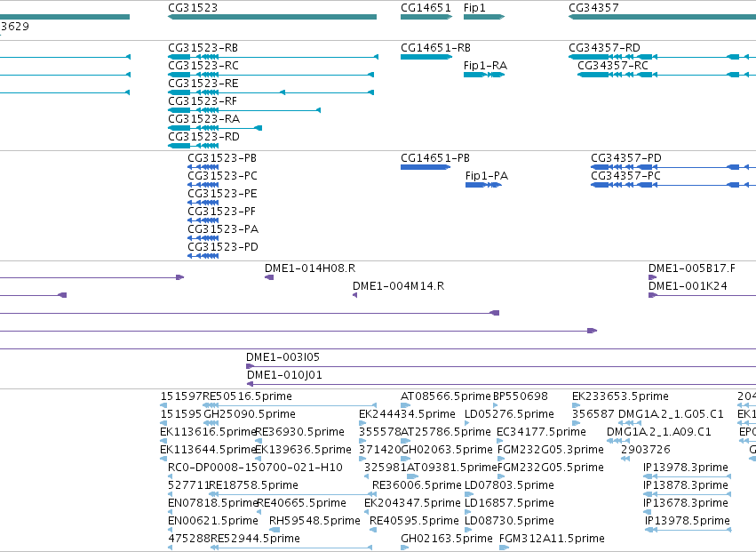Select the CG31523 gene bar
Screen dimensions: 756x552
click(x=272, y=17)
